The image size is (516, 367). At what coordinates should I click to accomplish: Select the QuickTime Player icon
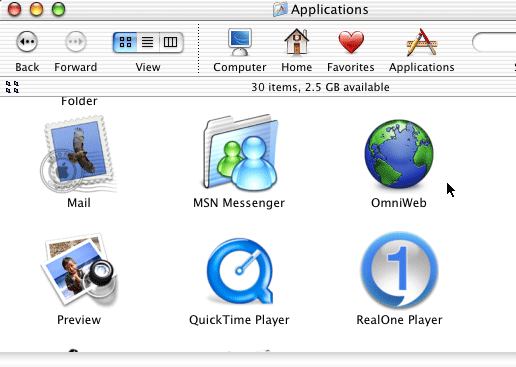pos(240,271)
